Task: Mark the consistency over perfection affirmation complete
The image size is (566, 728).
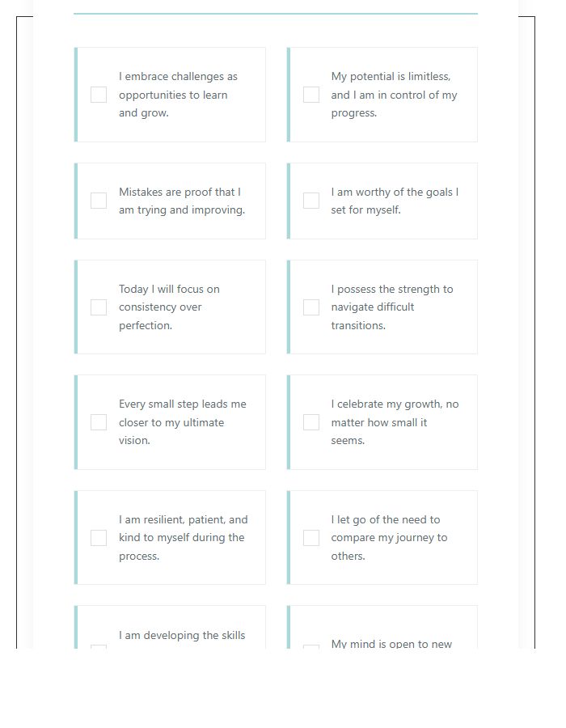Action: 99,307
